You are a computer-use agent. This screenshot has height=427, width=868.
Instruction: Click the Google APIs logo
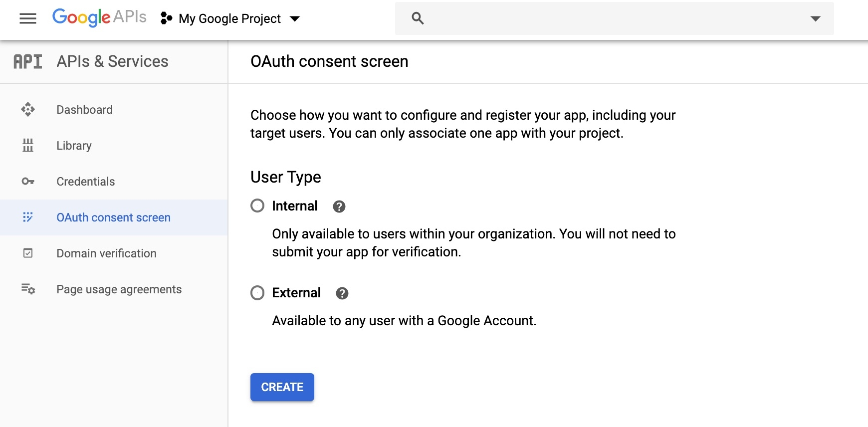point(99,17)
